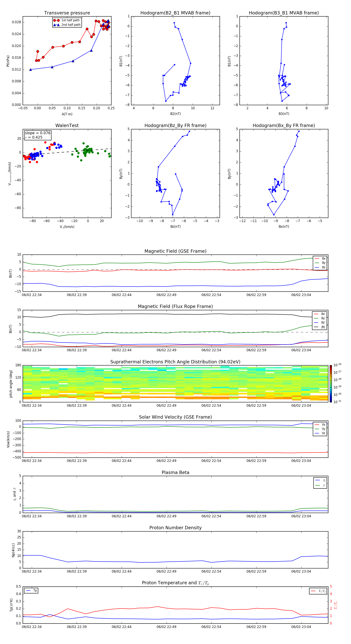Click the 10^-31 colorbar tick label
The width and height of the screenshot is (351, 644).
[x=337, y=402]
